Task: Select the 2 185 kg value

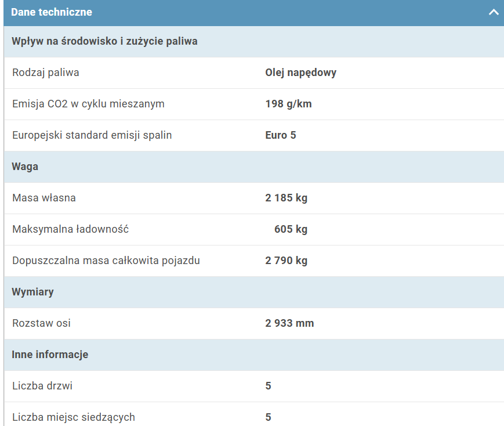Action: [x=287, y=198]
